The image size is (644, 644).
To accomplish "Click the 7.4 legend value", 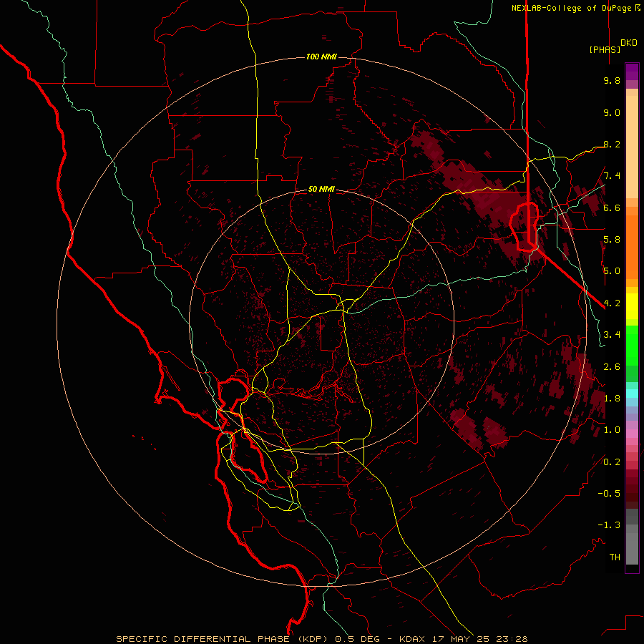I will tap(612, 176).
